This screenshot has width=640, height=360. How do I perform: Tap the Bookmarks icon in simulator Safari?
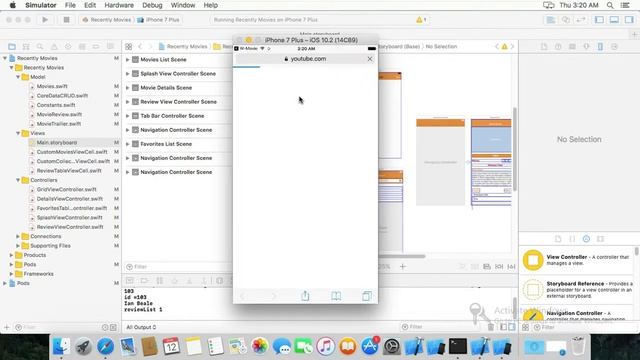click(x=336, y=296)
